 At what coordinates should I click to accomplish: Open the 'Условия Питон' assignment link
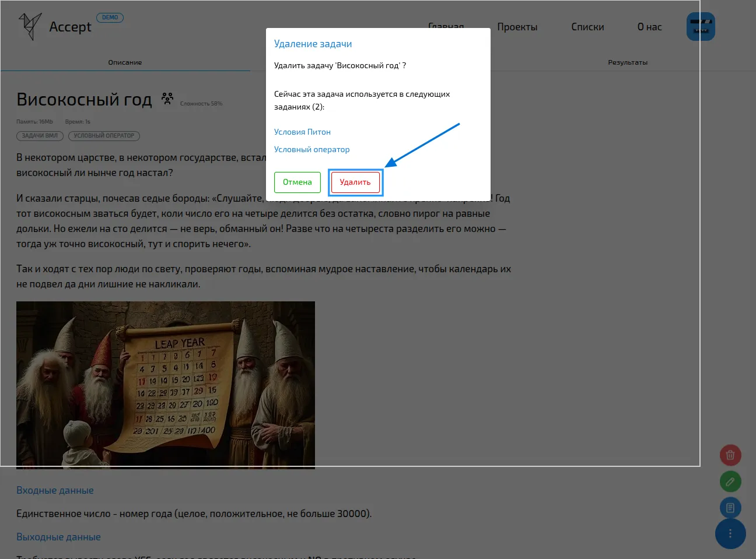(x=302, y=132)
